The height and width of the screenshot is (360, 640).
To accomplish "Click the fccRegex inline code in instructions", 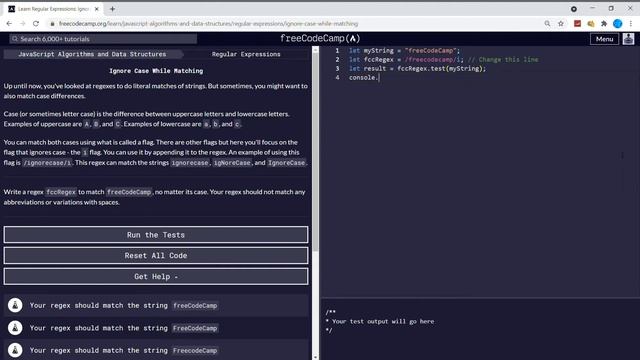I will click(61, 192).
